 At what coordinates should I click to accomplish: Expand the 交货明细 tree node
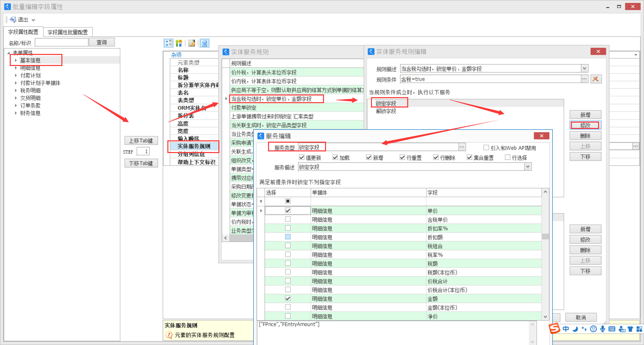(16, 98)
